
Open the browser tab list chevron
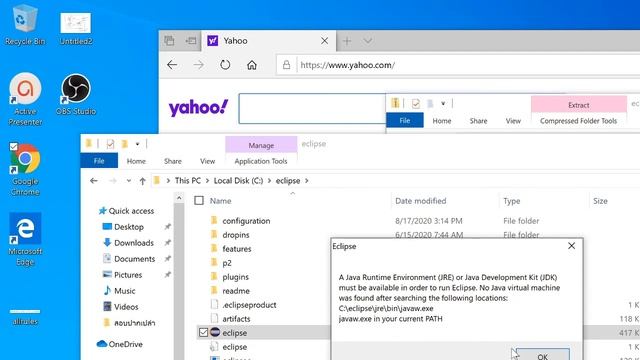tap(368, 41)
